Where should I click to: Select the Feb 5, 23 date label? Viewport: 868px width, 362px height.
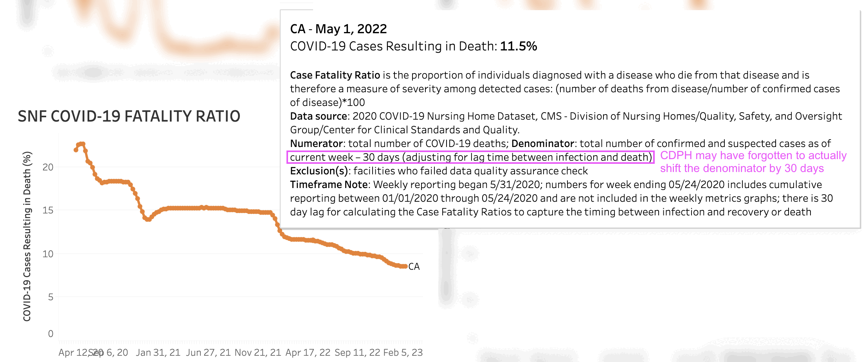403,353
